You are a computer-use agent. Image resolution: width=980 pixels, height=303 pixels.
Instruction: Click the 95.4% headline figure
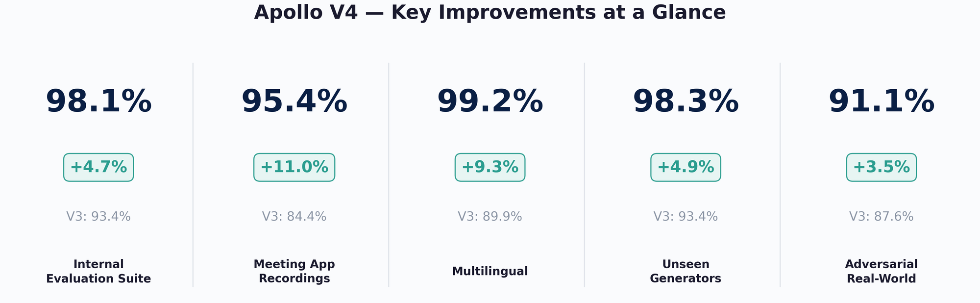294,101
